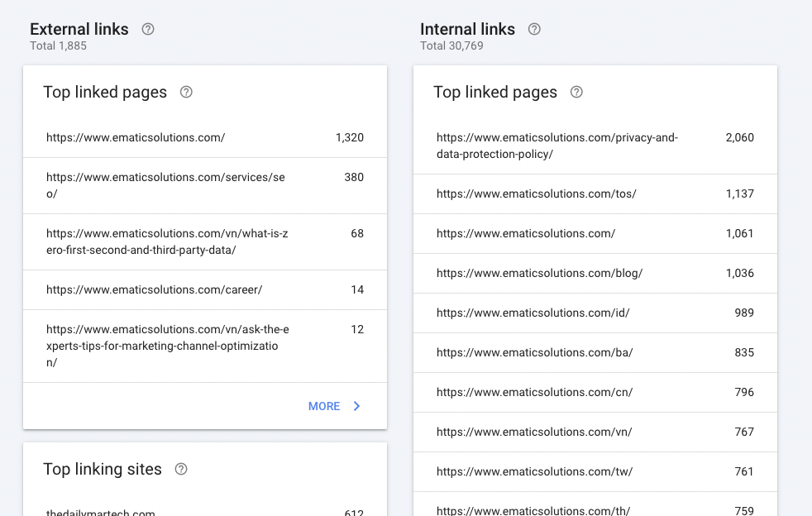Select the /cn/ internal link row
812x516 pixels.
coord(595,393)
